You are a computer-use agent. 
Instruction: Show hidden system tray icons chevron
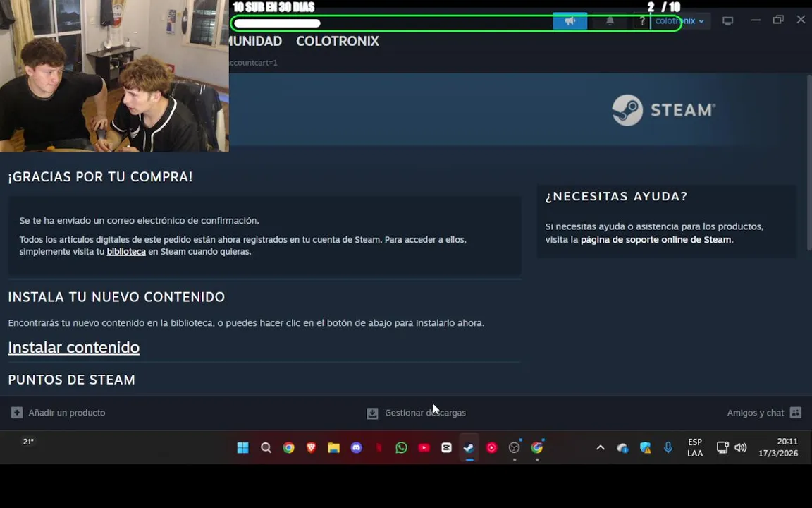pyautogui.click(x=601, y=448)
